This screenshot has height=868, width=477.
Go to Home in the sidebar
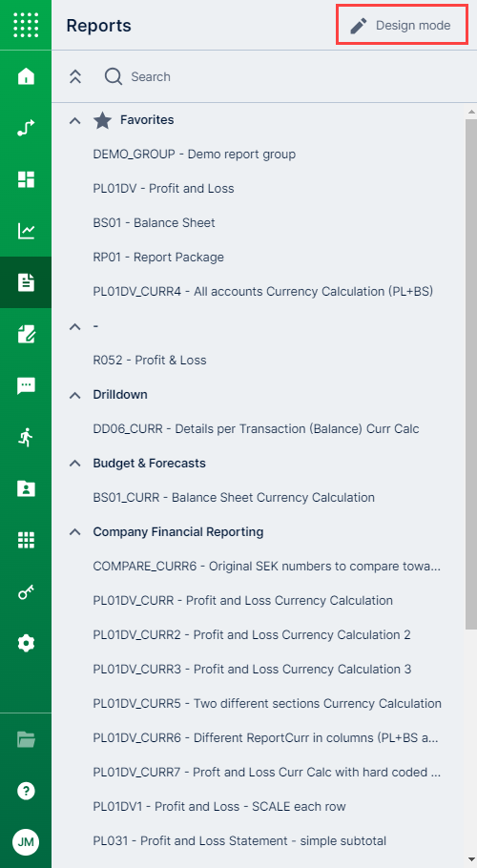pyautogui.click(x=26, y=76)
